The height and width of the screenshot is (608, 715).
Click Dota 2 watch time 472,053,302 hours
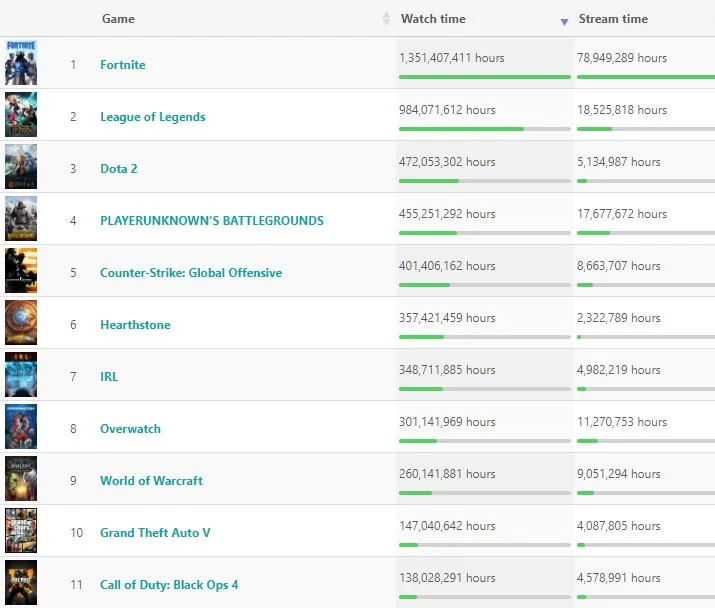[447, 162]
